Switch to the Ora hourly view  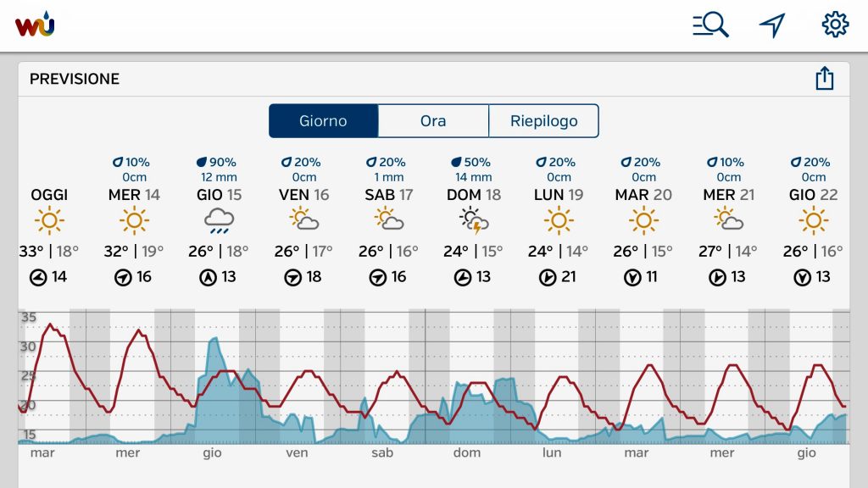point(433,120)
